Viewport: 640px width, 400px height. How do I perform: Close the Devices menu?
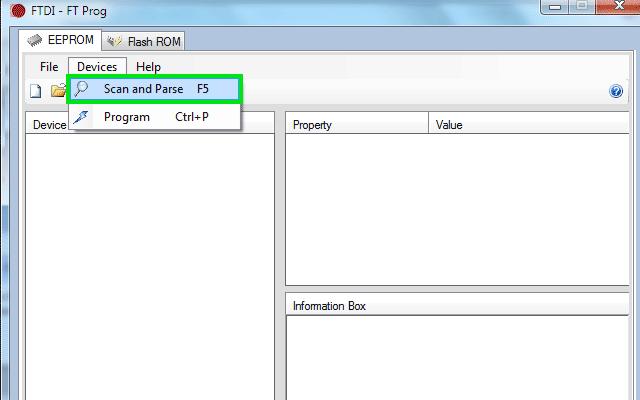click(97, 67)
